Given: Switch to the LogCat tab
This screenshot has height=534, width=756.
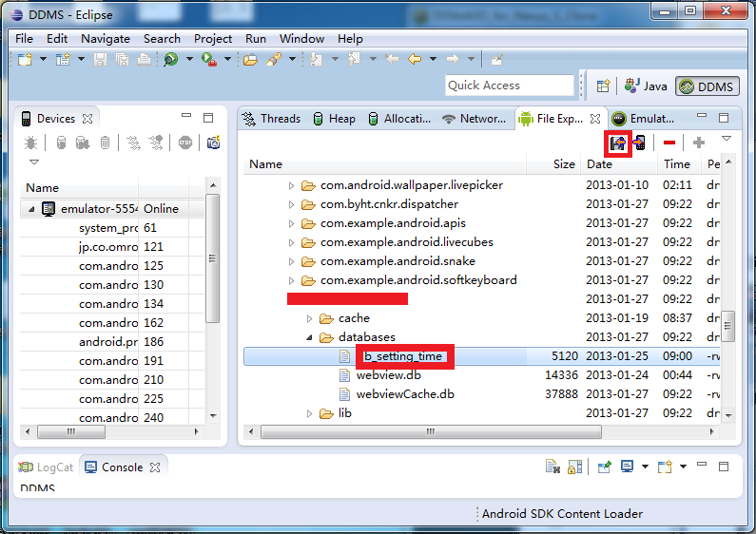Looking at the screenshot, I should pyautogui.click(x=46, y=467).
